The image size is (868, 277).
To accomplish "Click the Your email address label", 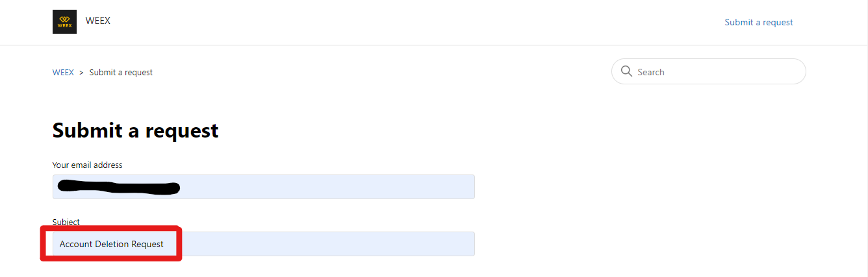I will 87,165.
